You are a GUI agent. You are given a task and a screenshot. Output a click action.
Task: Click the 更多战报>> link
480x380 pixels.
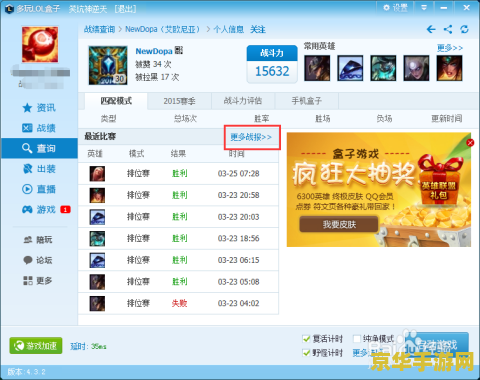(251, 137)
